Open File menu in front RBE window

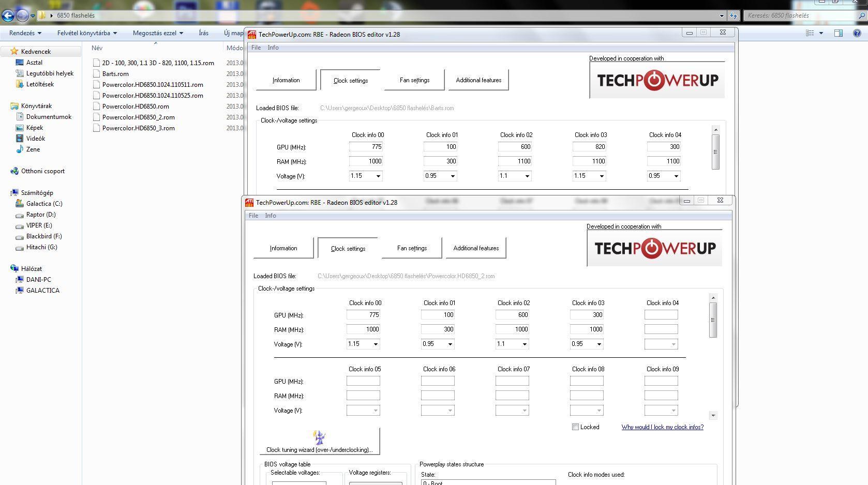253,216
